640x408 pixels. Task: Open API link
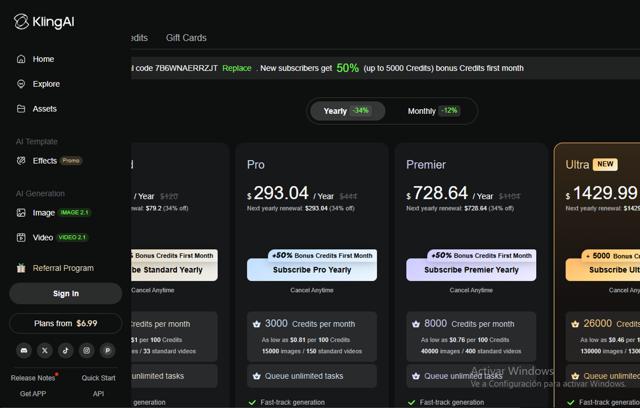(x=98, y=394)
